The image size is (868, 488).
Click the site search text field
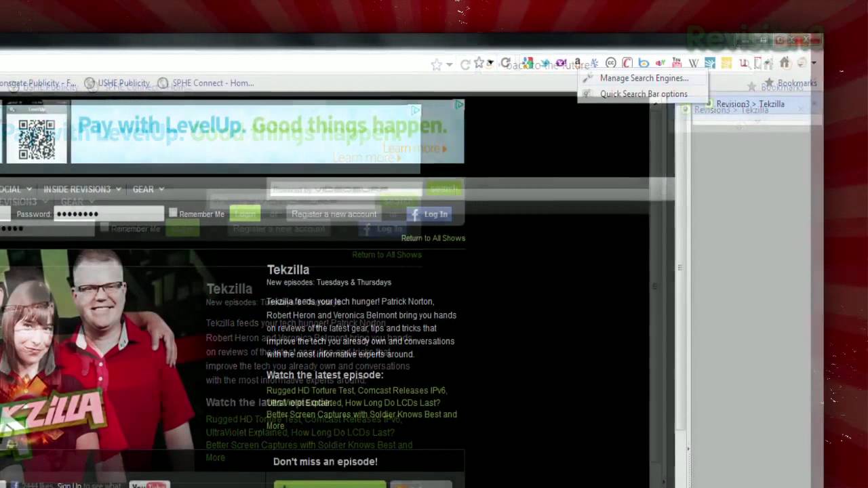347,190
